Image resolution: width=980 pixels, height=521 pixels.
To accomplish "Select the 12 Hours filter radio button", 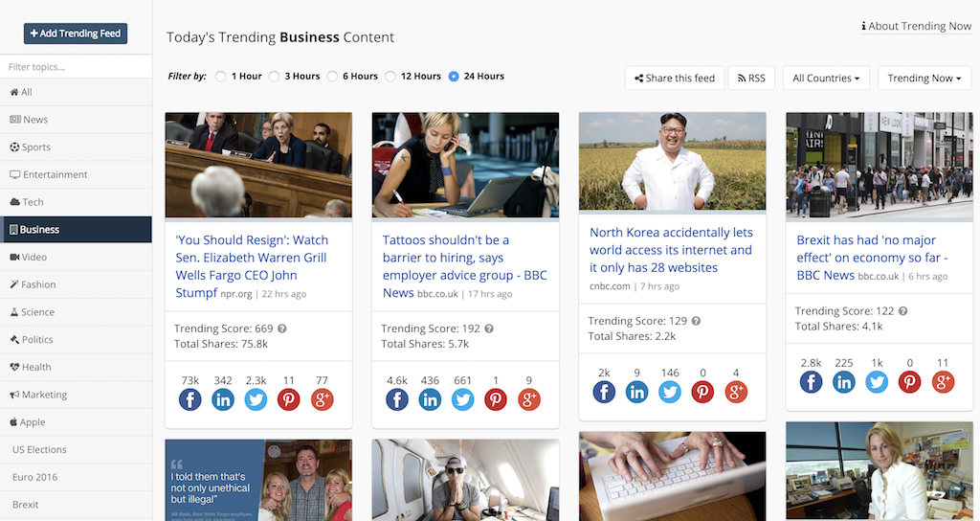I will pos(390,77).
